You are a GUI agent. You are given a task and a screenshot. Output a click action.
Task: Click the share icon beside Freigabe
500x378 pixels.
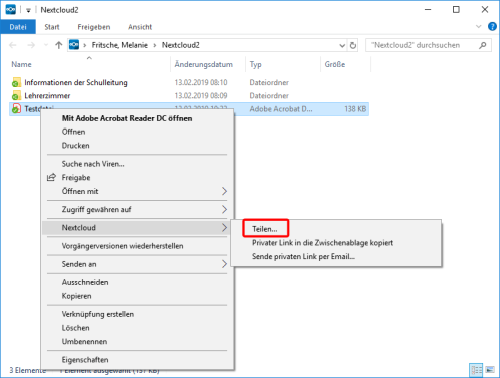point(51,177)
